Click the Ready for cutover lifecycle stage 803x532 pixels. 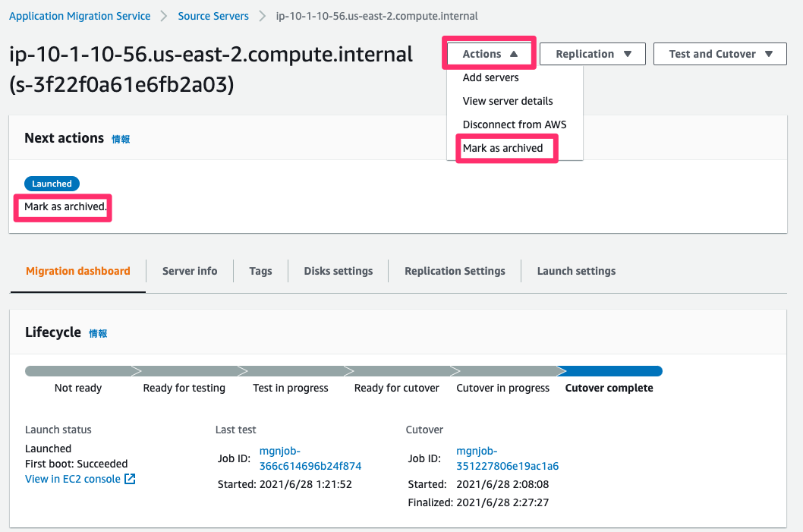coord(396,388)
